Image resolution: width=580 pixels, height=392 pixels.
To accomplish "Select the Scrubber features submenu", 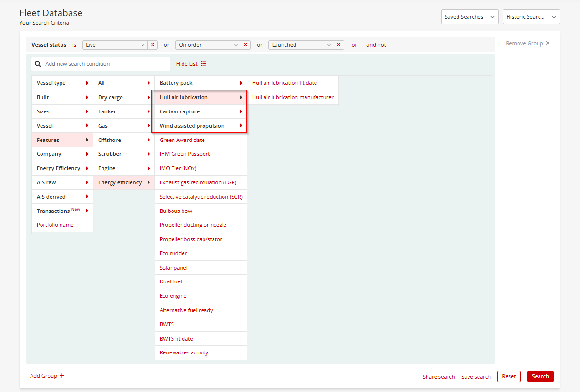I will (x=123, y=154).
